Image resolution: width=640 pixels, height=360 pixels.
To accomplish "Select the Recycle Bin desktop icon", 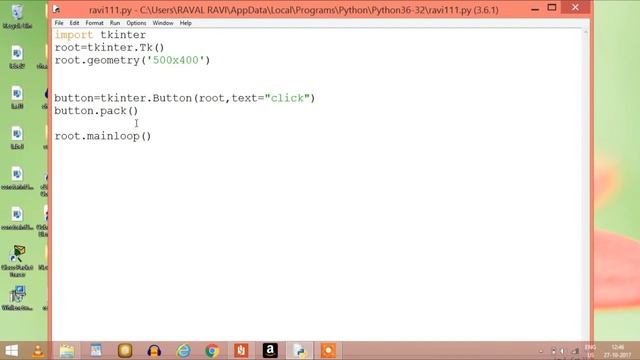I will point(17,16).
